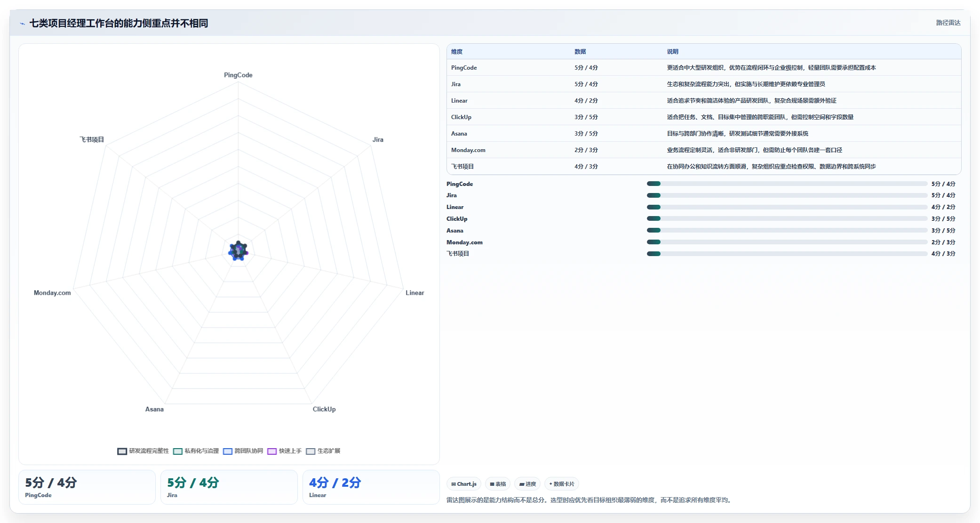980x523 pixels.
Task: Click the footer note beginning 雷达图展示的是能力结构
Action: 590,500
